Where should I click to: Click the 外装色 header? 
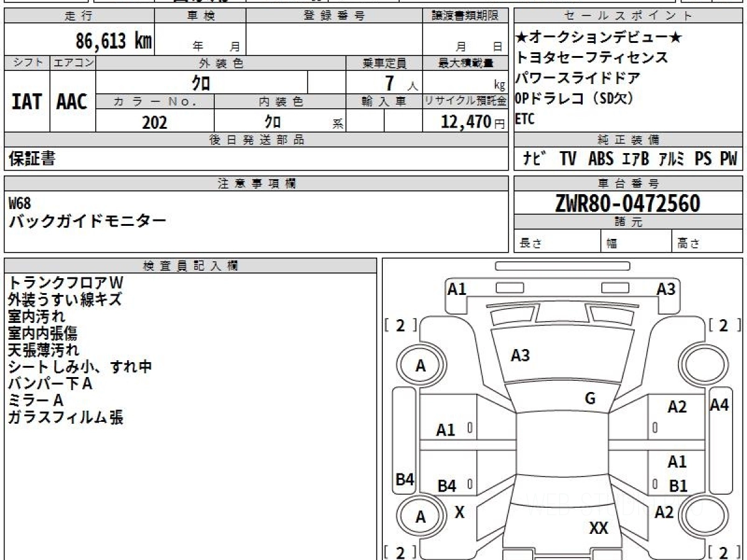221,63
